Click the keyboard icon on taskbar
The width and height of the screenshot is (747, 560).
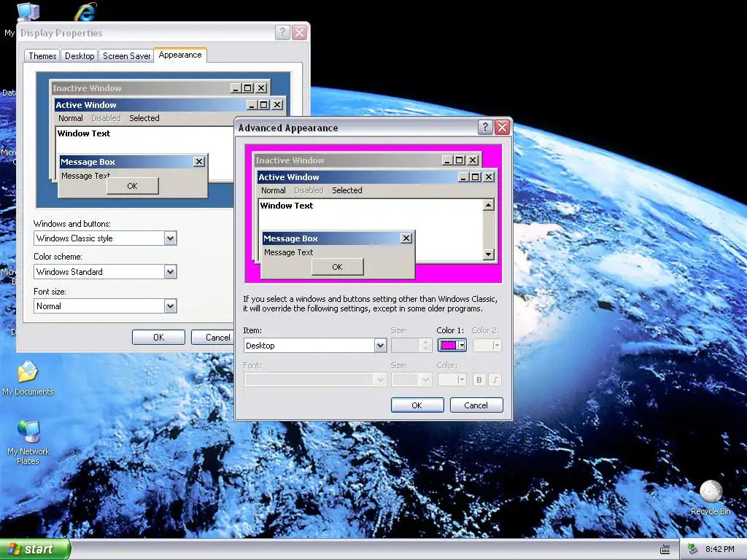(x=665, y=550)
